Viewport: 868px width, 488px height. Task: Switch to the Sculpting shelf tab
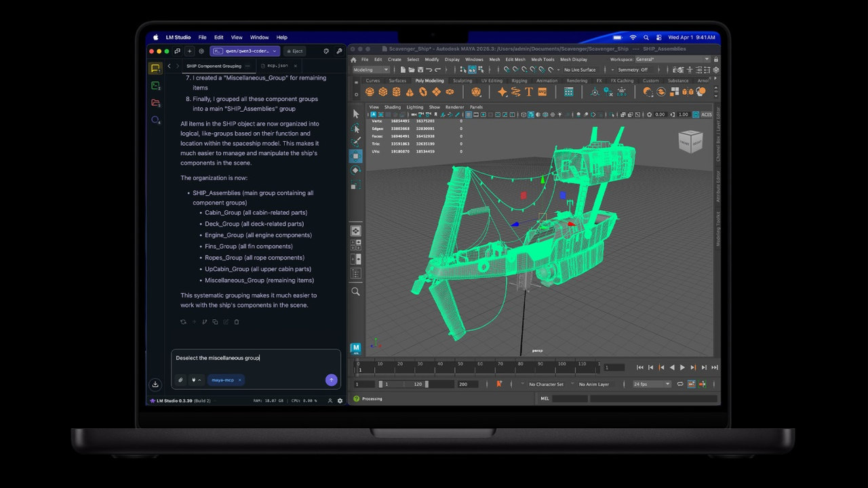(x=462, y=81)
